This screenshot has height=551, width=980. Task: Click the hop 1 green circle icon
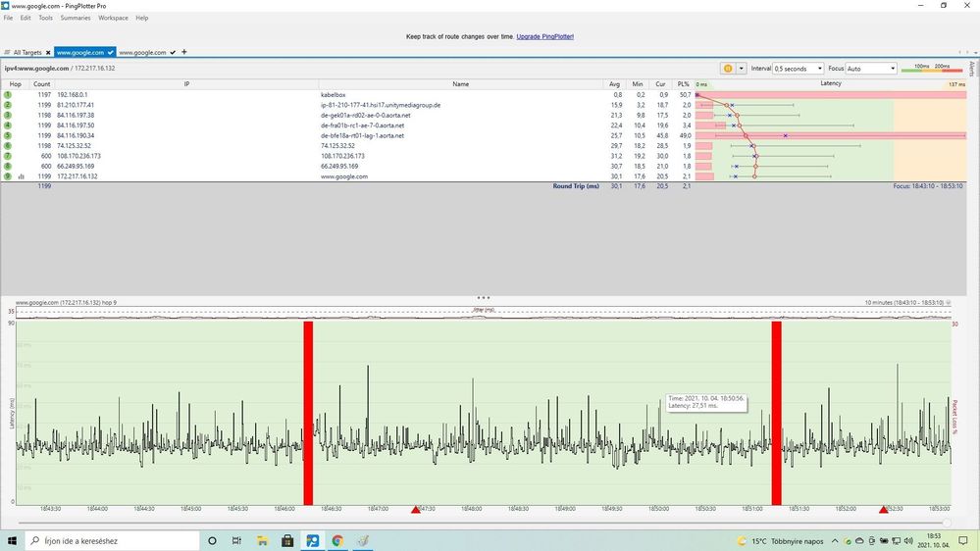pyautogui.click(x=8, y=95)
